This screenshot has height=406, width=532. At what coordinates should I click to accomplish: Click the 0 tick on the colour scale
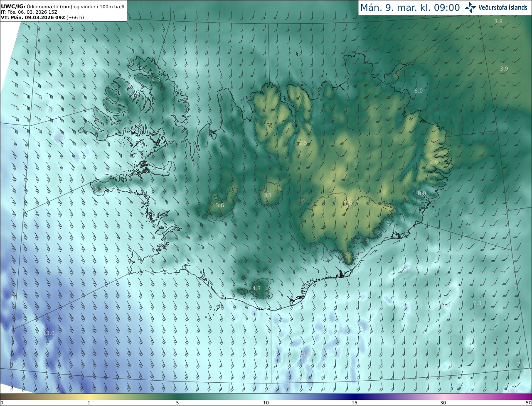point(2,403)
